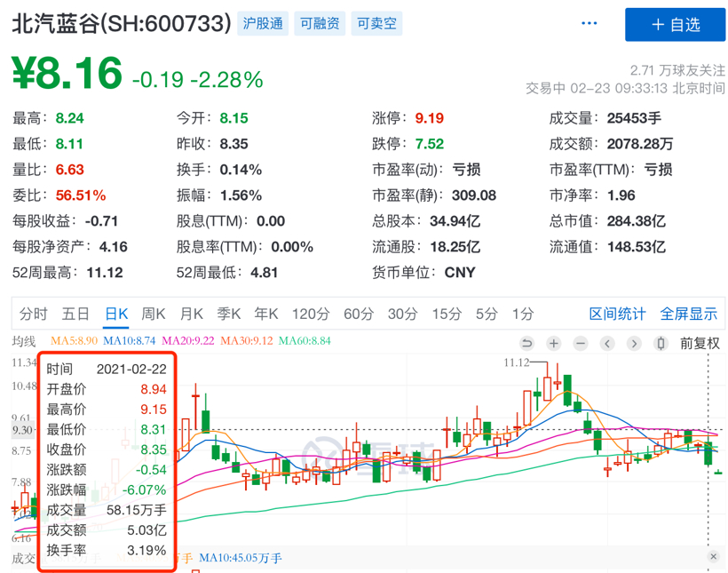Pan chart left with left chevron icon
The height and width of the screenshot is (573, 728).
coord(607,344)
